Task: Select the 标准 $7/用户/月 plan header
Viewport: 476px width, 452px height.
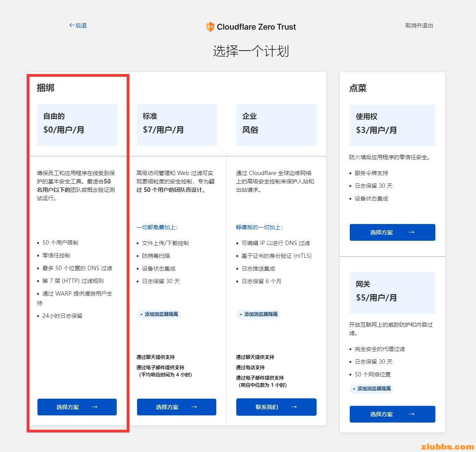Action: (176, 125)
